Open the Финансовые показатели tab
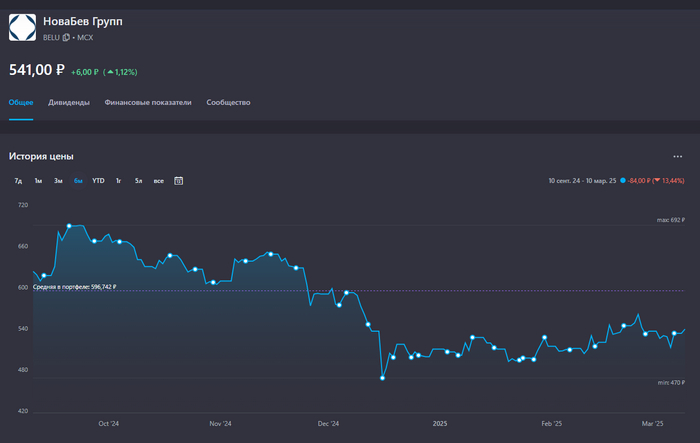 [x=148, y=103]
